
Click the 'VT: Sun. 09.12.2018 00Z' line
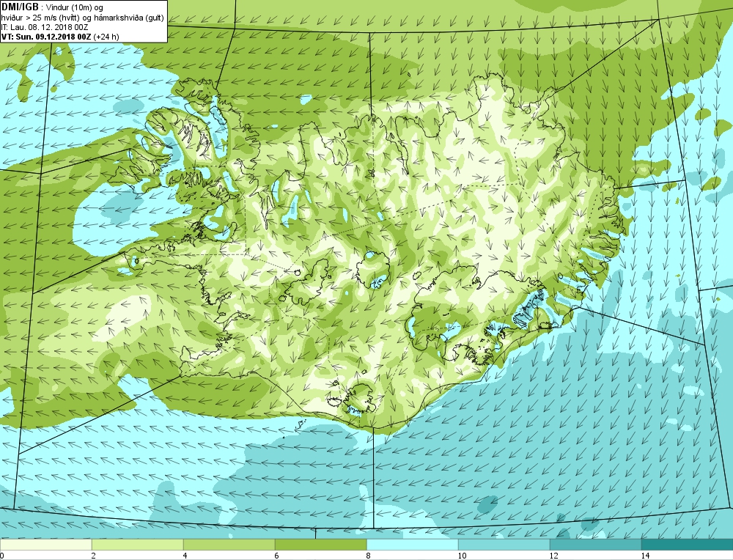click(46, 37)
